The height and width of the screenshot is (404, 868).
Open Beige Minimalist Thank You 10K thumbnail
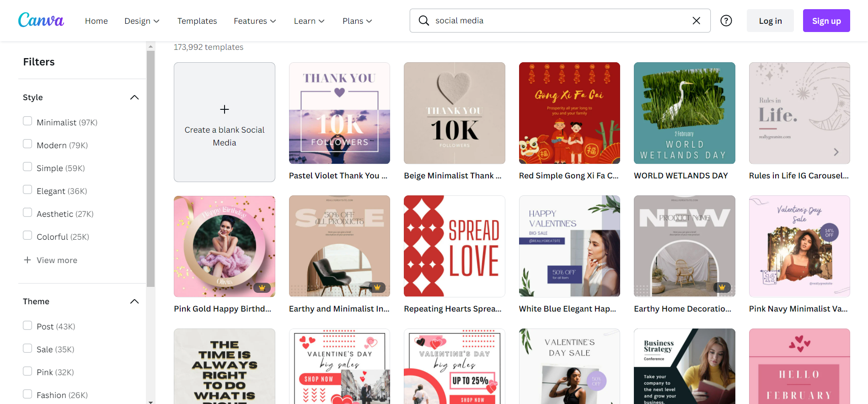point(455,113)
